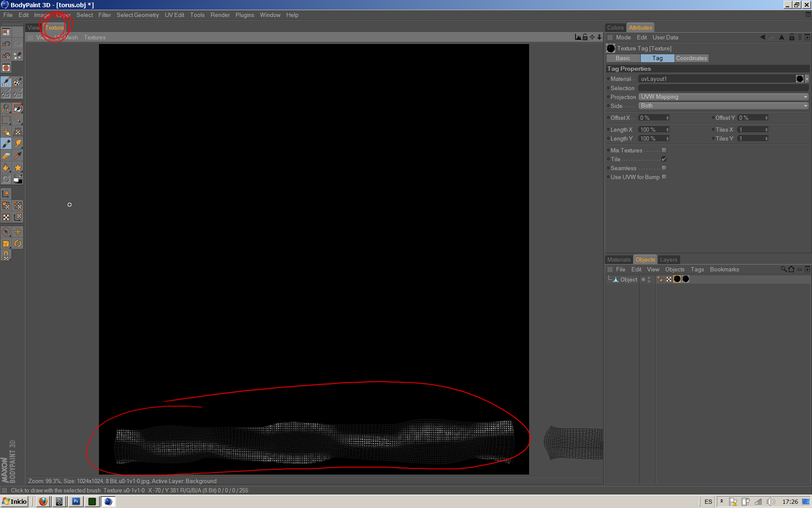Enable the Seamless checkbox
Screen dimensions: 812x508
click(664, 168)
